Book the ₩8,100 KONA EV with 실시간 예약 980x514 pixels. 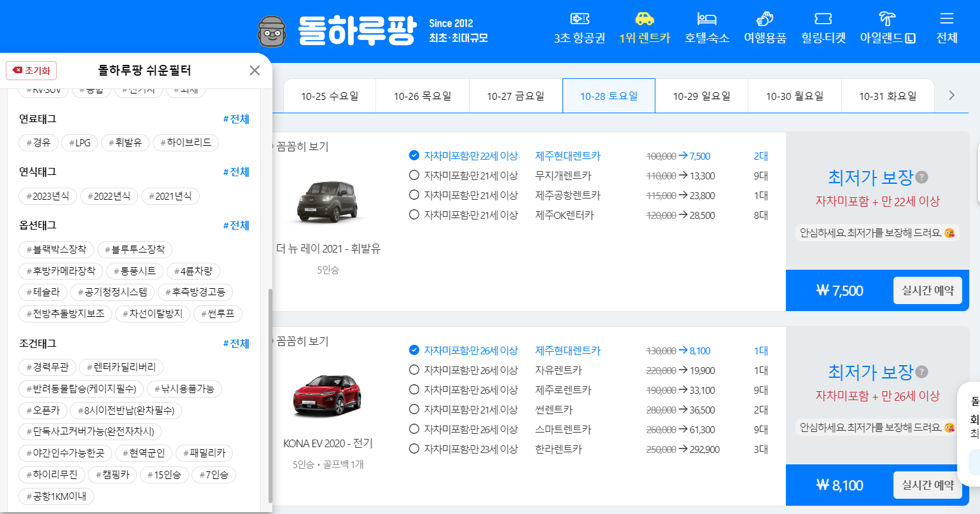[x=928, y=485]
